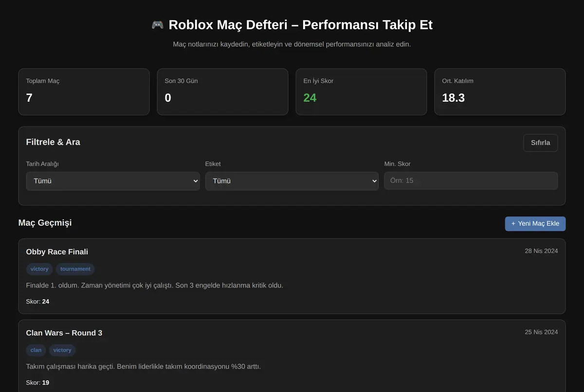Select the victory tag on Clan Wars Round 3
This screenshot has height=392, width=584.
tap(62, 350)
